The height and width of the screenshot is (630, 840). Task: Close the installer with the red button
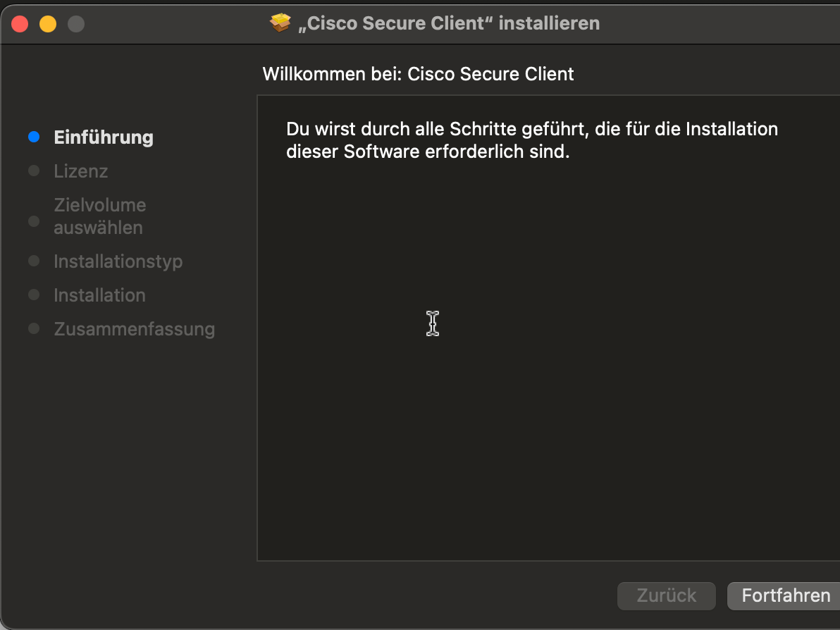(x=20, y=24)
